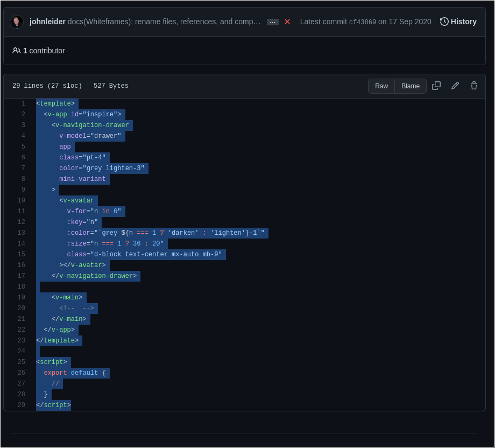Select line number 13
Image resolution: width=495 pixels, height=448 pixels.
(21, 232)
